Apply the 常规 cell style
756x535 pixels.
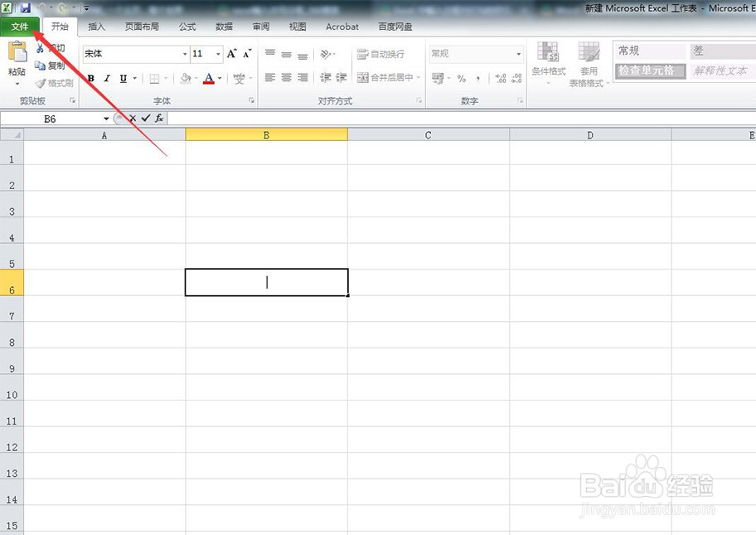[x=650, y=51]
